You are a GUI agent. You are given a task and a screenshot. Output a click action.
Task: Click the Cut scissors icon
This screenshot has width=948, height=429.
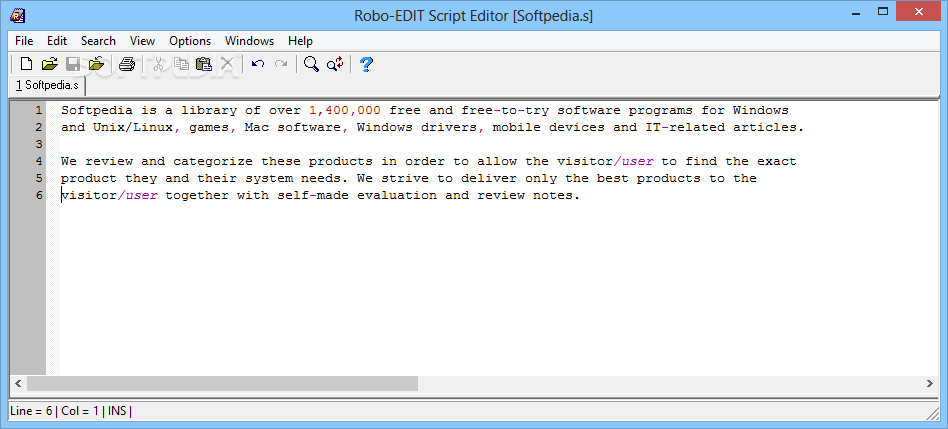[158, 63]
